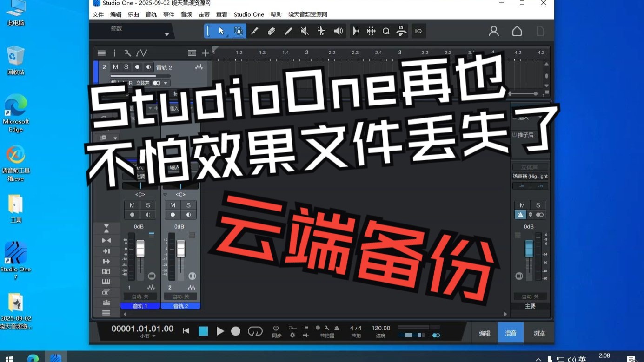Click the play transport button
Screen dimensions: 644x362
[220, 331]
